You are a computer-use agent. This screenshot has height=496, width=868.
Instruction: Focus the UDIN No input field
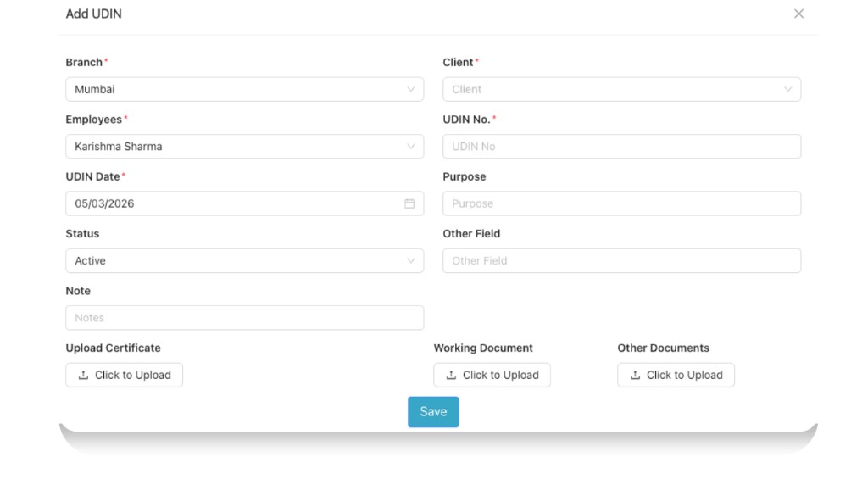[621, 146]
